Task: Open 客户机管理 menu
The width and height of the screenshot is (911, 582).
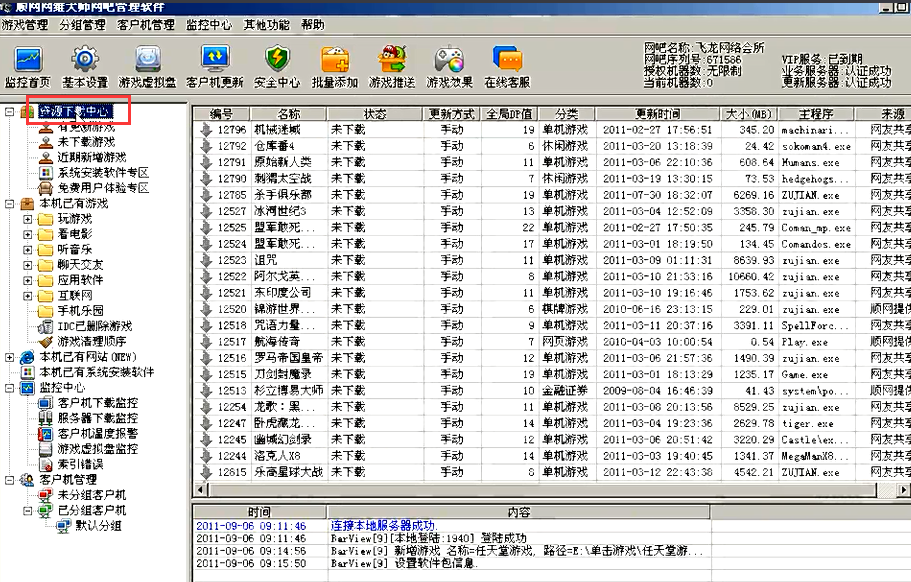Action: pyautogui.click(x=146, y=25)
